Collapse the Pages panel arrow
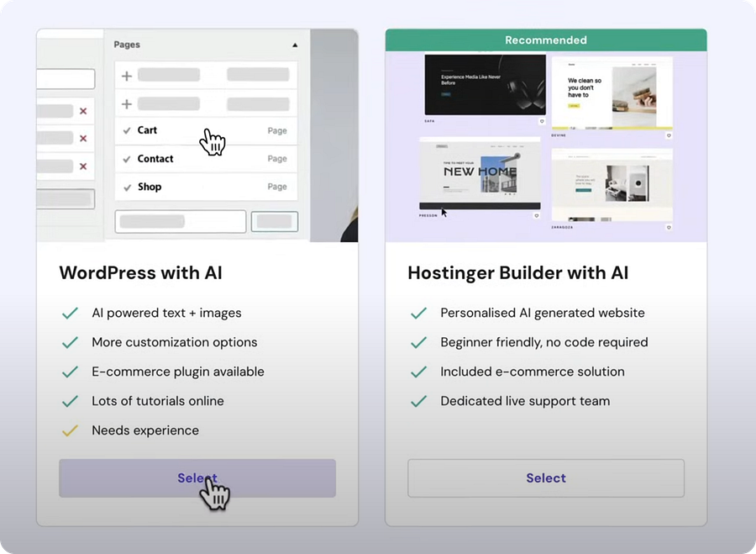Viewport: 756px width, 554px height. click(x=295, y=45)
